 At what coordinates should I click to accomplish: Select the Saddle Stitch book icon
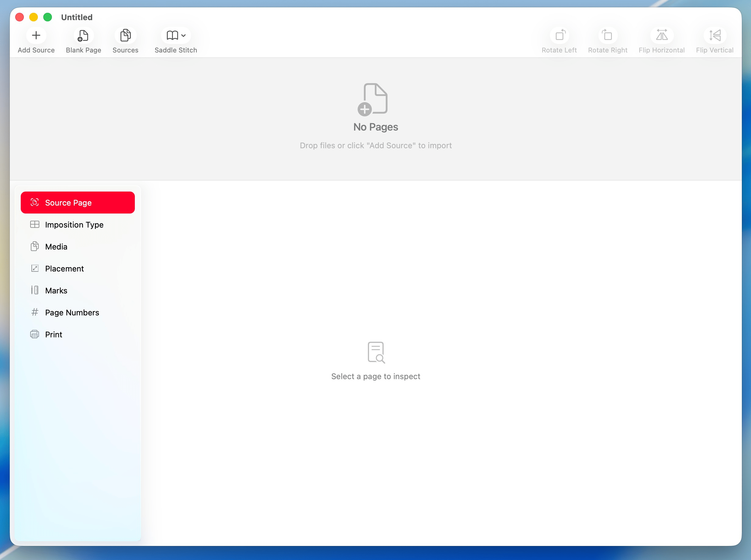(172, 35)
